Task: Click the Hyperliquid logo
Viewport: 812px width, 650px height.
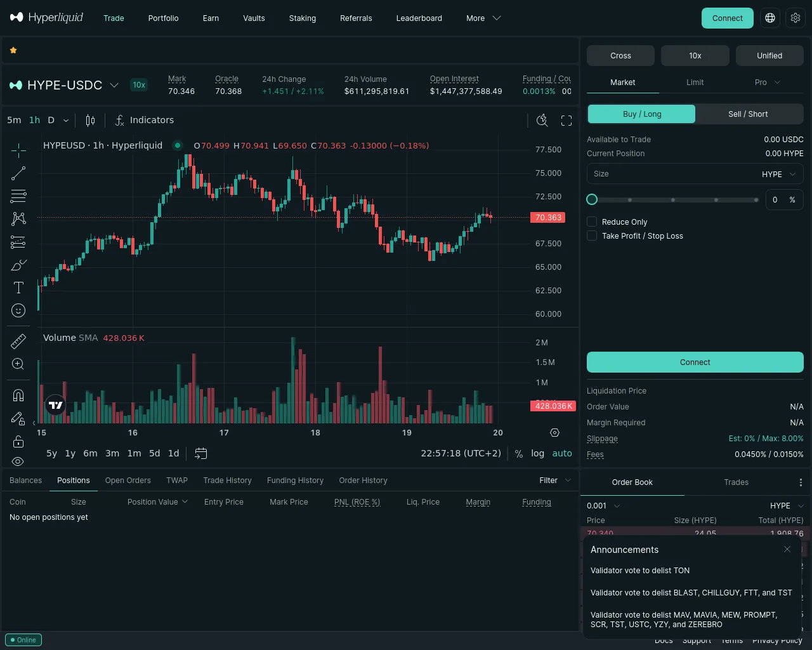Action: pyautogui.click(x=47, y=18)
